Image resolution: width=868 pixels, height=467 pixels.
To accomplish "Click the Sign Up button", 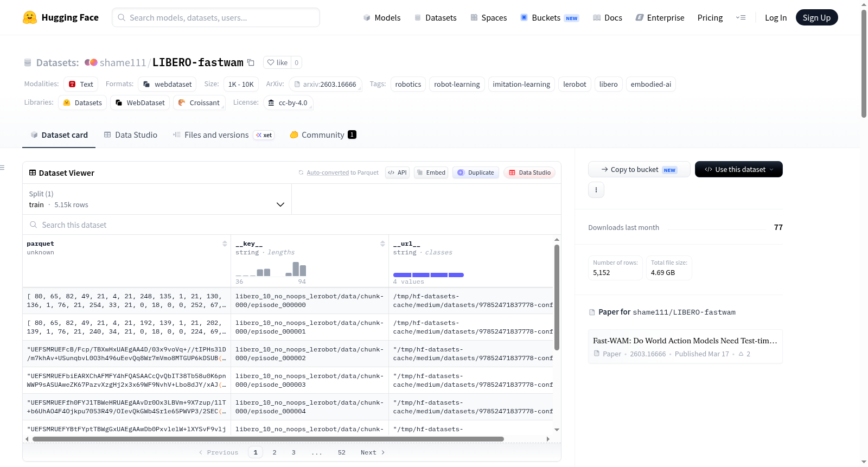I will tap(817, 18).
